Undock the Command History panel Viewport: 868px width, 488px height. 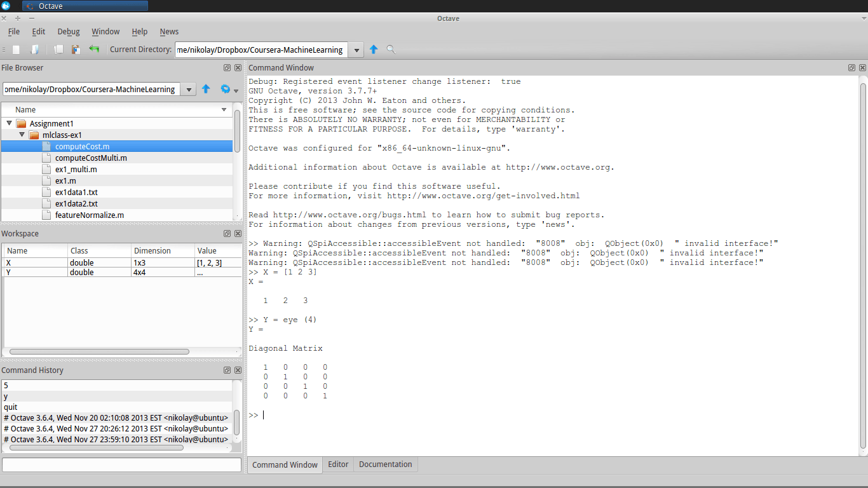tap(227, 370)
